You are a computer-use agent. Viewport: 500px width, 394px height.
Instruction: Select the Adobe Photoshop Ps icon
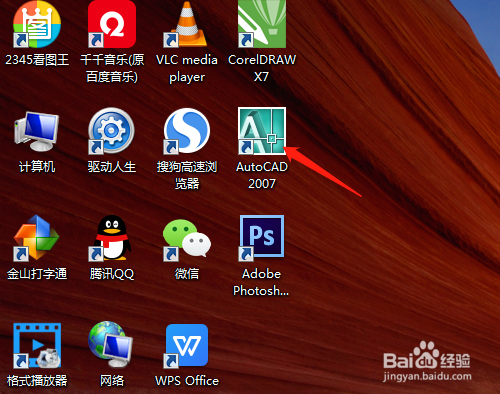[262, 237]
